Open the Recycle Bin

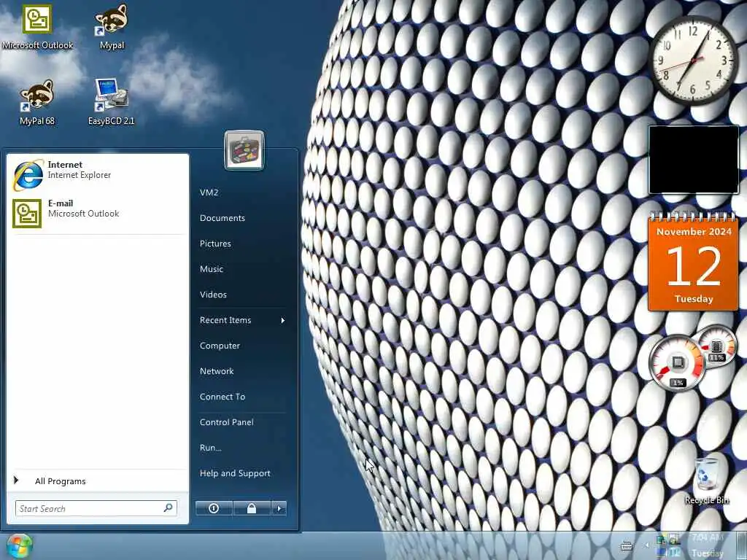click(x=706, y=480)
